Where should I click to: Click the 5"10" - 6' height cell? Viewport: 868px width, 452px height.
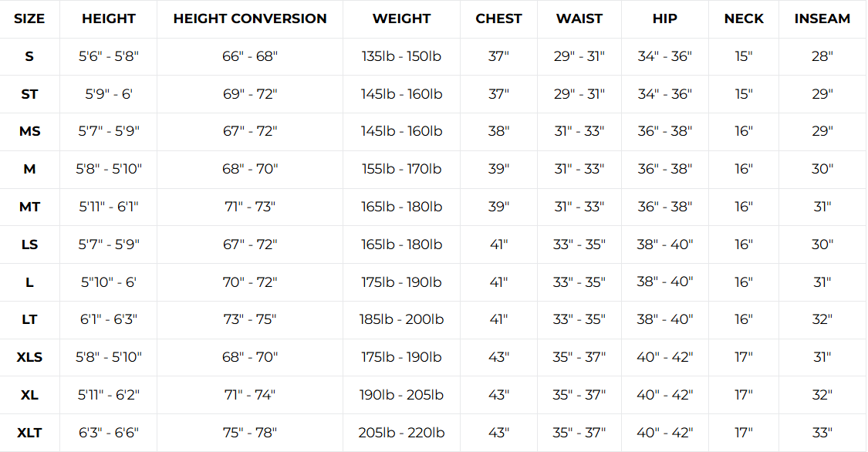(109, 282)
